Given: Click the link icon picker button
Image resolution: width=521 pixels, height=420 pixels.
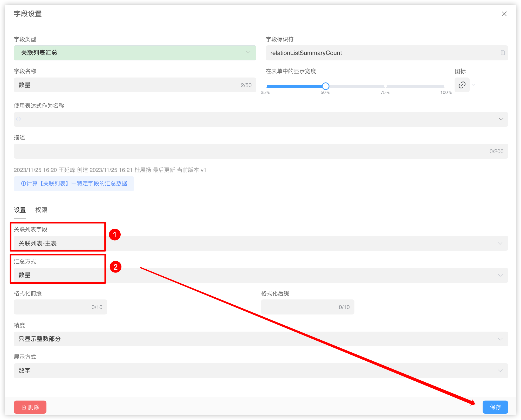Looking at the screenshot, I should tap(462, 85).
